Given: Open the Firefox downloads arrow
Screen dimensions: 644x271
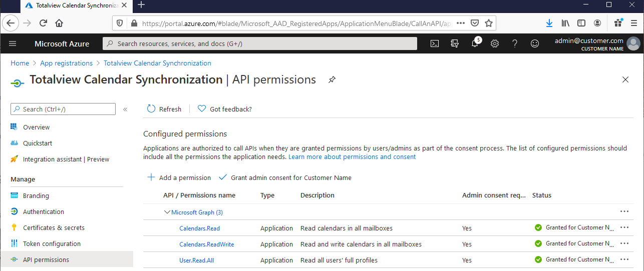Looking at the screenshot, I should point(549,23).
